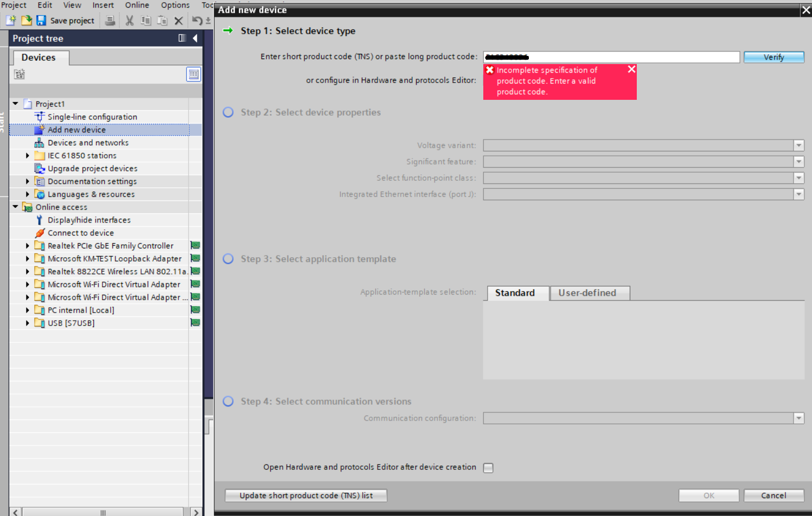The width and height of the screenshot is (812, 516).
Task: Click the Save project icon
Action: 41,21
